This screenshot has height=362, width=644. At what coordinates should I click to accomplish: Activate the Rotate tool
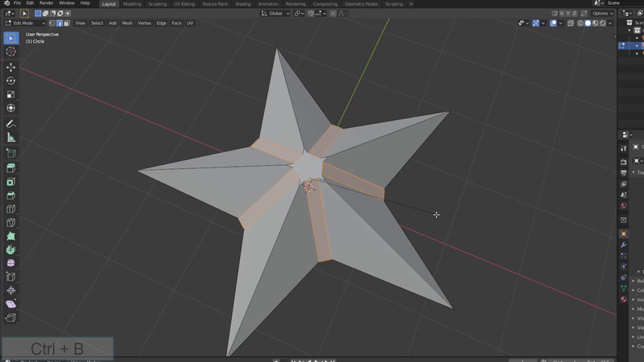(x=11, y=80)
